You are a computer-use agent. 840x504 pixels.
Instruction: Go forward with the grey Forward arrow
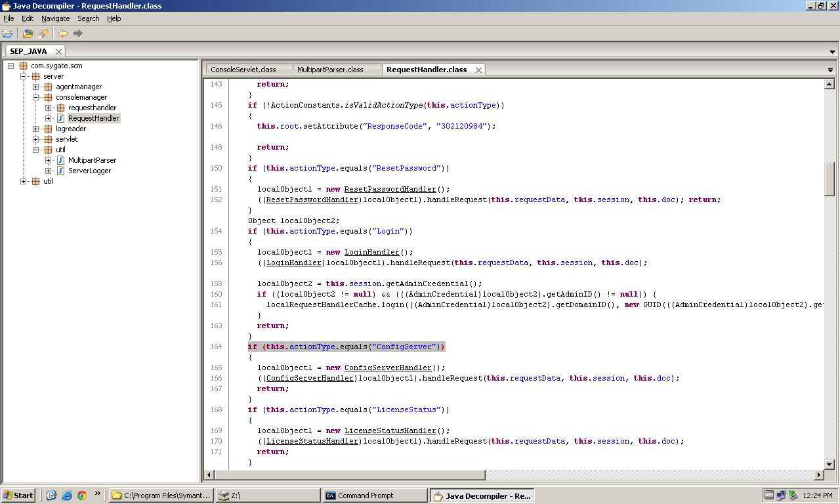coord(78,33)
